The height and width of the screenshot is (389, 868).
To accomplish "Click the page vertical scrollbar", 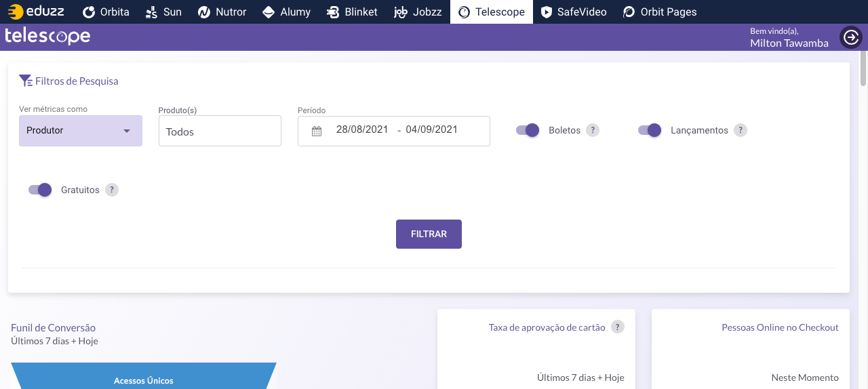I will (863, 68).
